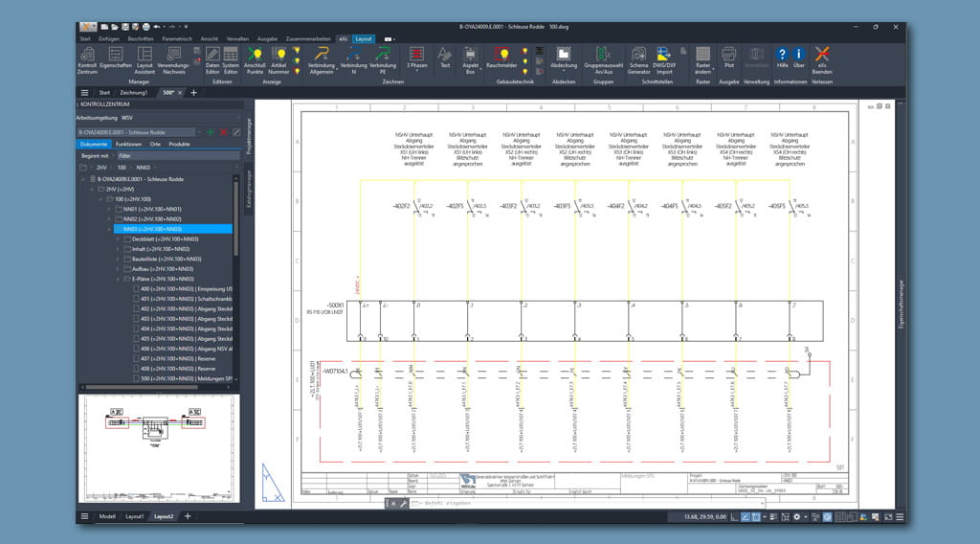Select the Verbindung PE drawing tool
The width and height of the screenshot is (980, 544).
pyautogui.click(x=383, y=59)
